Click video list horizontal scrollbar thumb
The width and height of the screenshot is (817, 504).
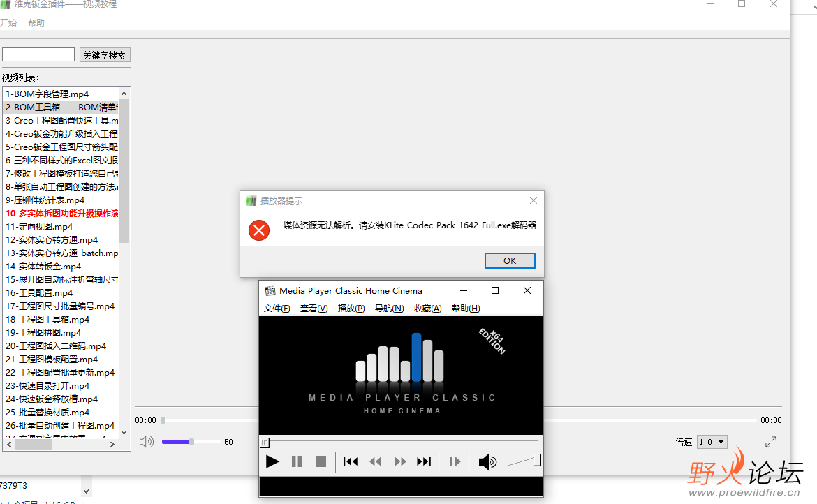34,444
